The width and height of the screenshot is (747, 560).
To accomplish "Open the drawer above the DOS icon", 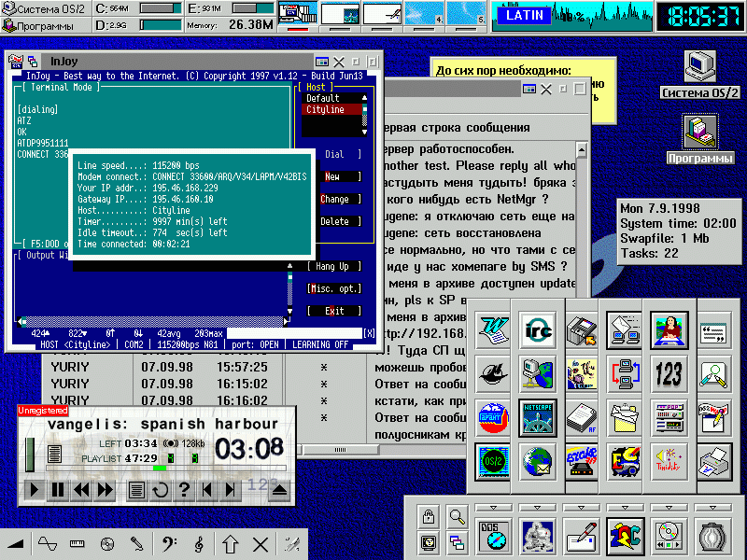I will tap(493, 508).
